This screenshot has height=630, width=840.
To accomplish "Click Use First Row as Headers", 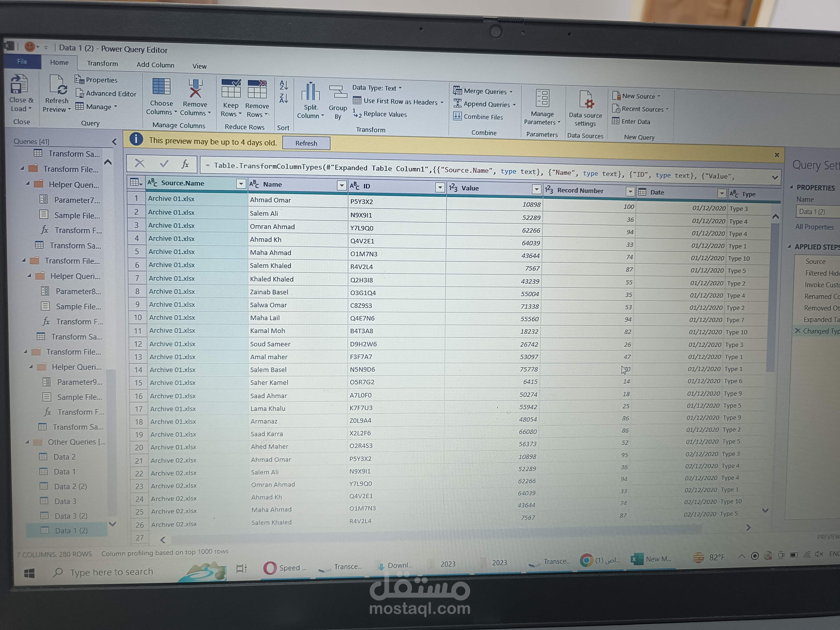I will (398, 101).
